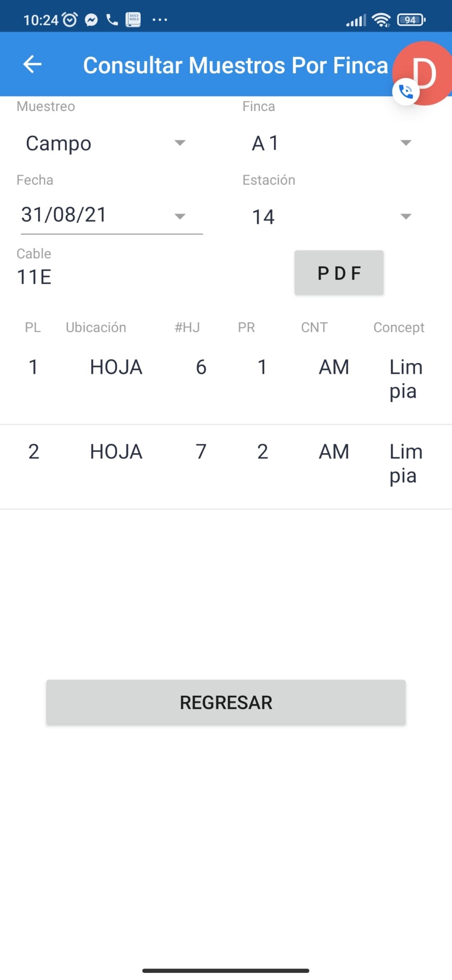Viewport: 452px width, 980px height.
Task: Tap the phone call status bar icon
Action: pos(112,20)
